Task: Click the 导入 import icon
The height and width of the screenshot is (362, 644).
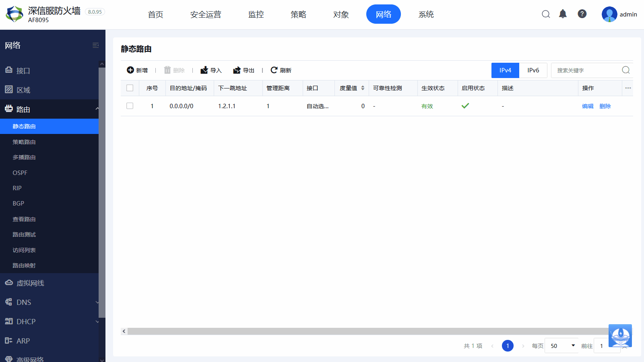Action: (x=204, y=70)
